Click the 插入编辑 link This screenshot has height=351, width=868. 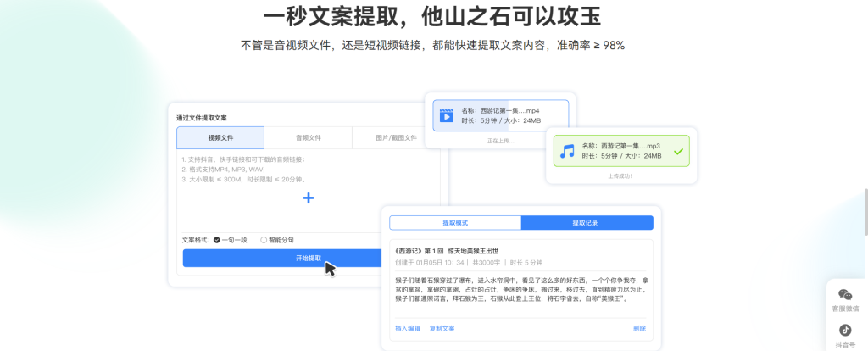pyautogui.click(x=408, y=328)
